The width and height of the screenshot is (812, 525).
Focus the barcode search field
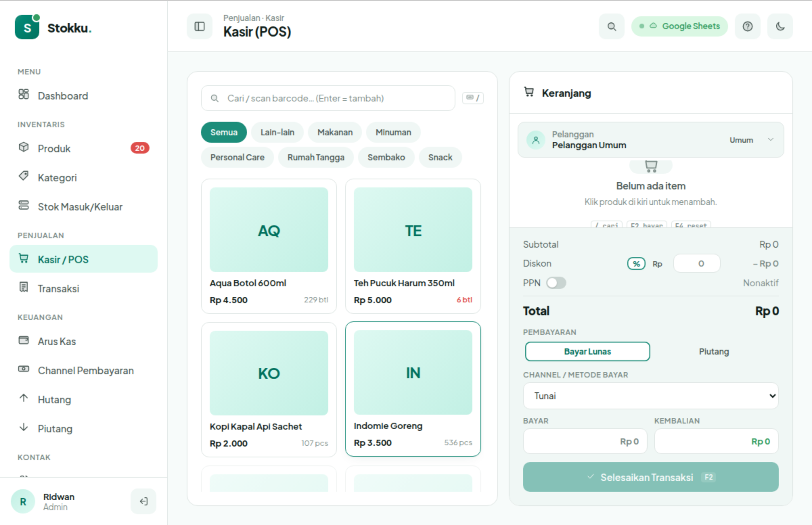[x=328, y=98]
